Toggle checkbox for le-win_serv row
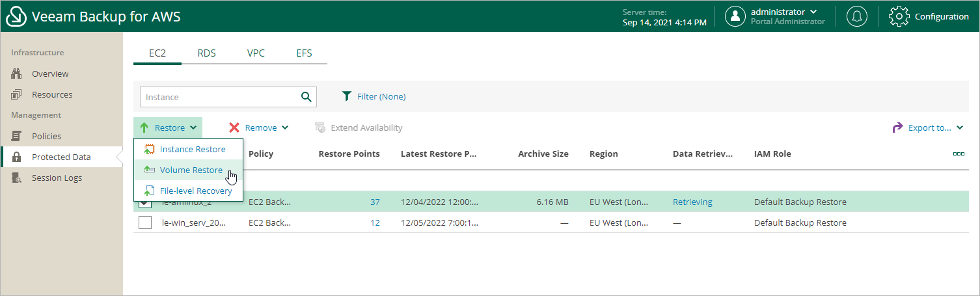 click(146, 222)
